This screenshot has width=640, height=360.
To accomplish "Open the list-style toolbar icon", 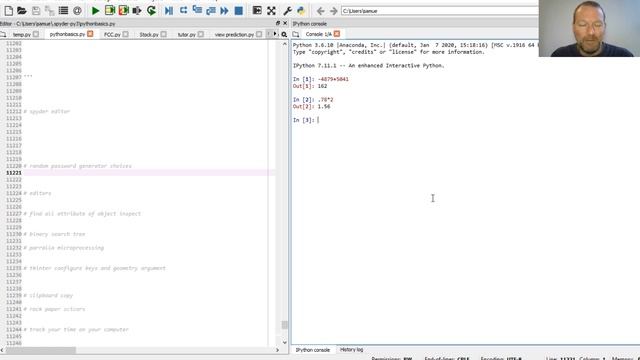I will [x=63, y=11].
